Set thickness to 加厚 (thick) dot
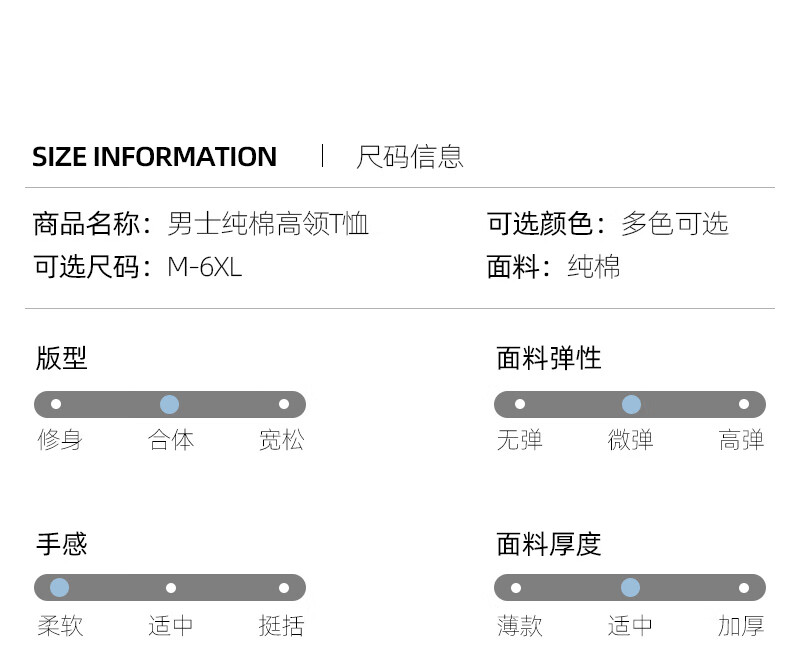Screen dimensions: 790x662 point(744,588)
